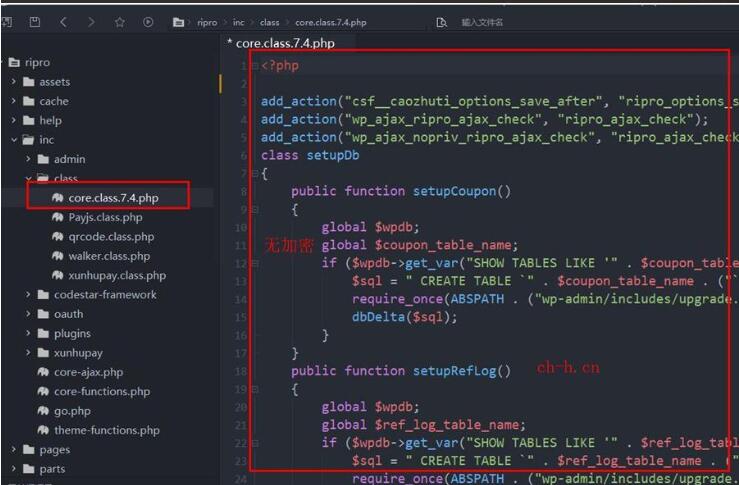Fold the setupRefLog function at line 19
739x485 pixels.
(254, 389)
